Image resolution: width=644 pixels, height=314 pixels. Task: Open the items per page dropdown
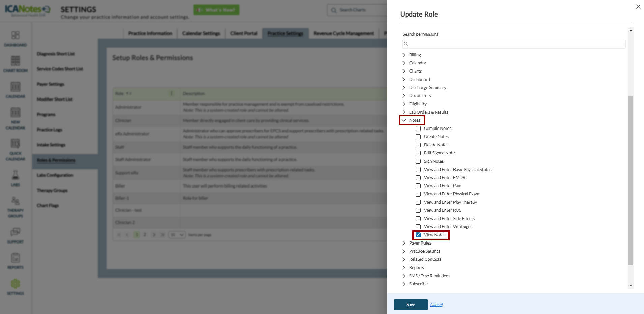pos(177,235)
